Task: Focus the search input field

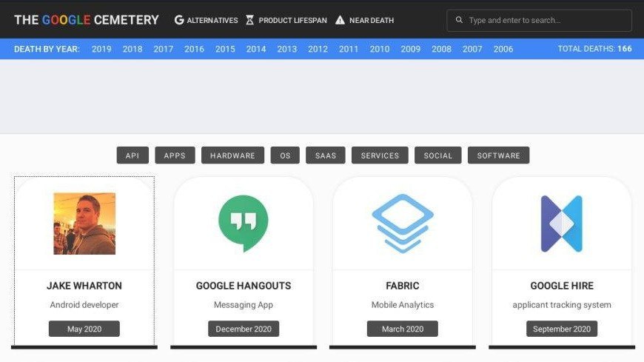Action: [539, 20]
